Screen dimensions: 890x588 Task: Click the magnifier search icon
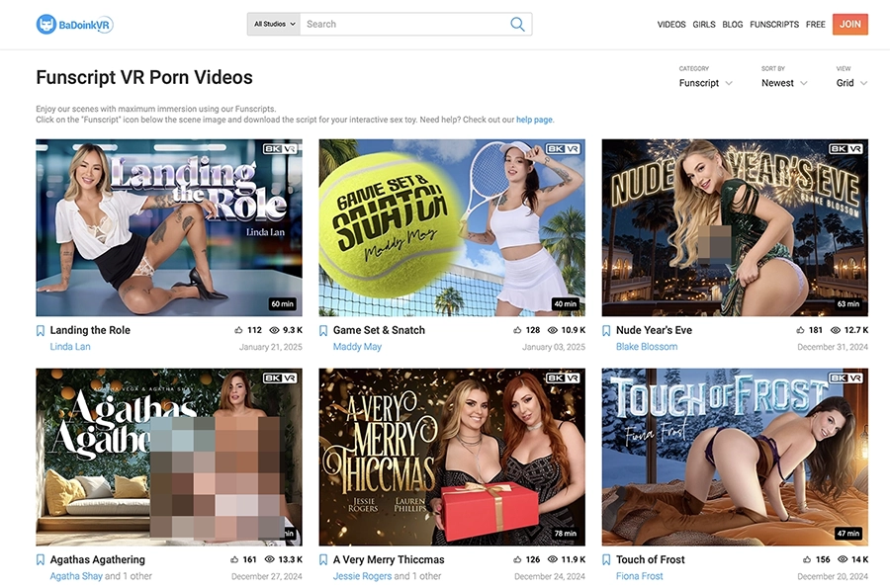[517, 25]
